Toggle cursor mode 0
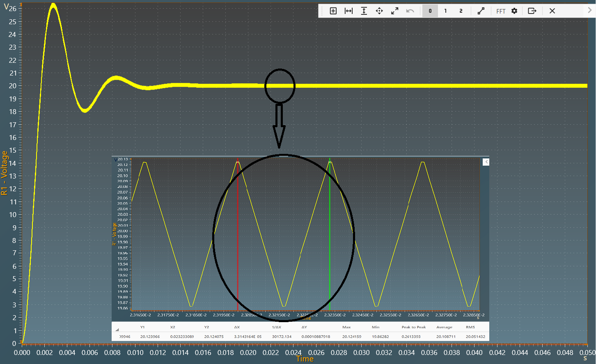The width and height of the screenshot is (596, 364). (x=430, y=11)
